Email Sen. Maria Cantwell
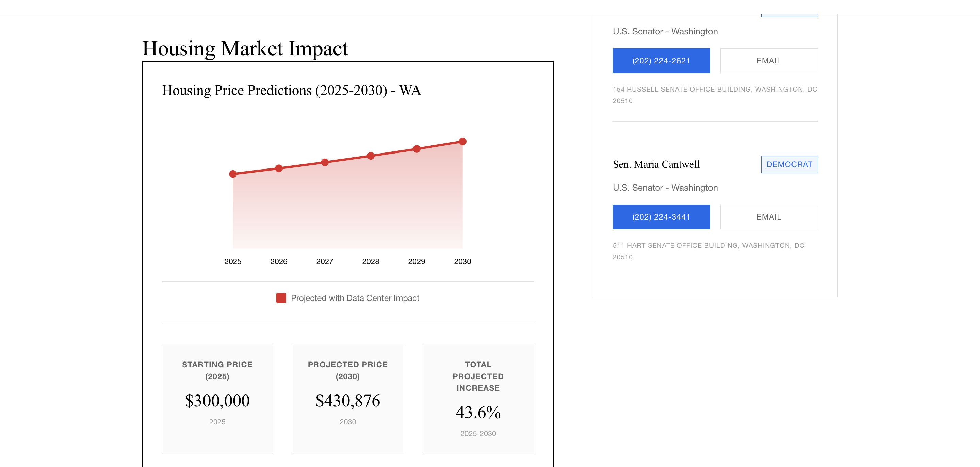The width and height of the screenshot is (980, 467). point(768,217)
